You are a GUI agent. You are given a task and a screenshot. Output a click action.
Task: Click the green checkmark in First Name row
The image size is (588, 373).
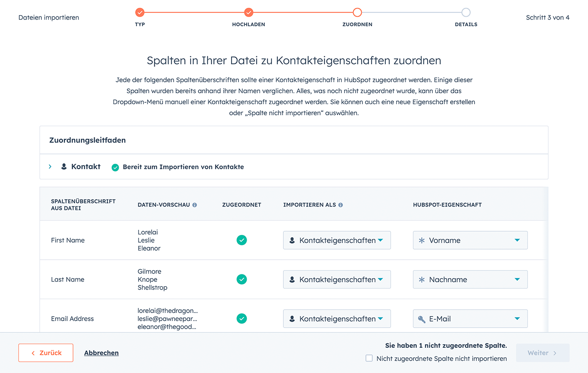point(242,240)
